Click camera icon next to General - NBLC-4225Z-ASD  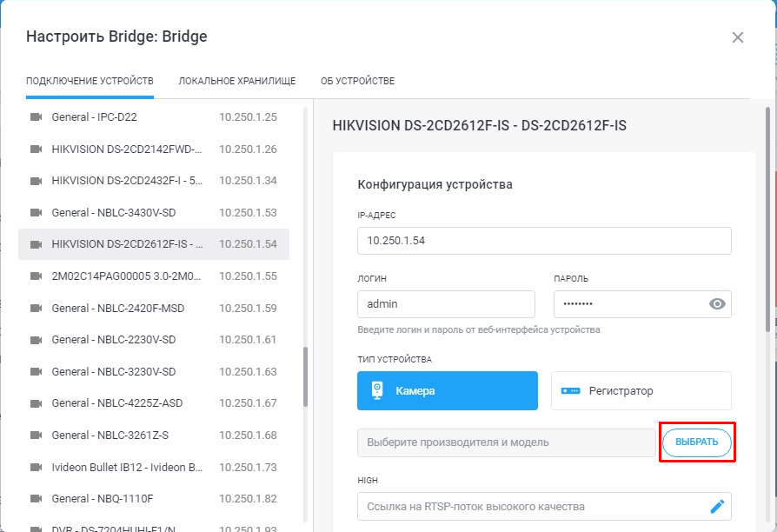click(37, 403)
